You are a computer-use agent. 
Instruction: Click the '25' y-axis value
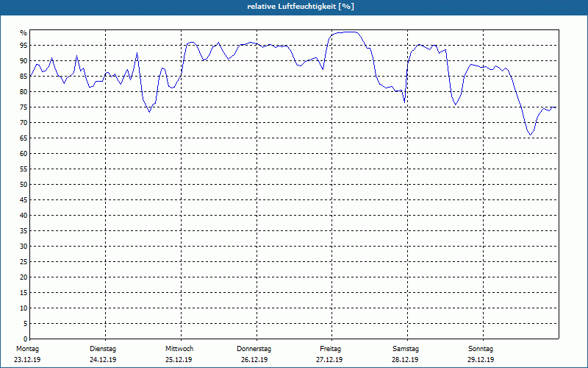pos(24,262)
